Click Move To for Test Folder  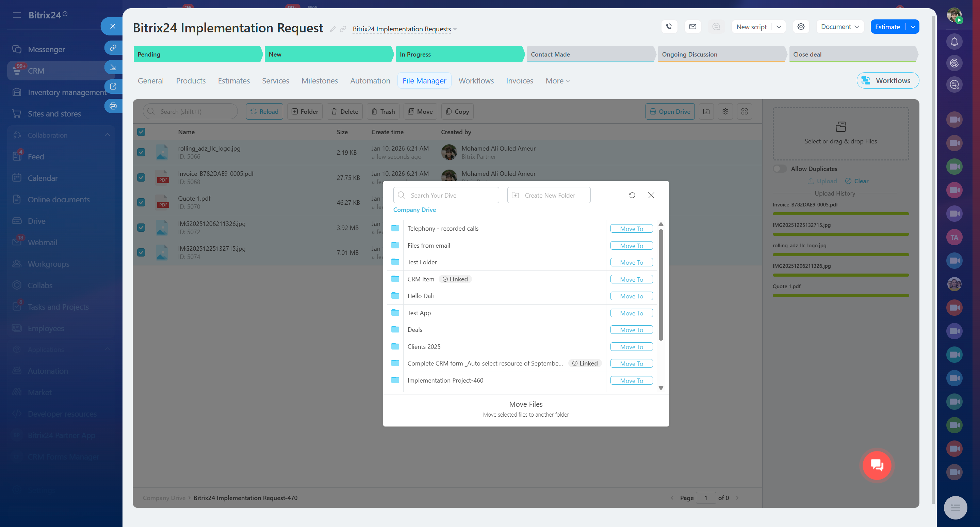click(x=631, y=262)
